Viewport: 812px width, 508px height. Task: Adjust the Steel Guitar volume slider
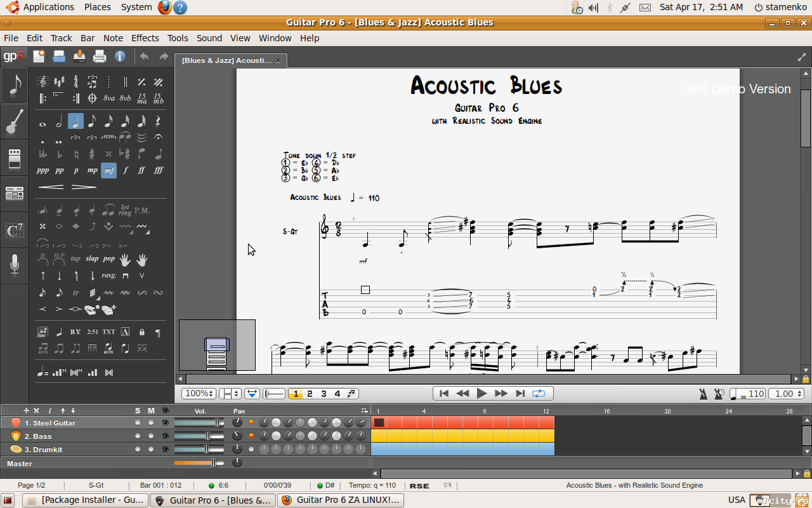pyautogui.click(x=199, y=423)
